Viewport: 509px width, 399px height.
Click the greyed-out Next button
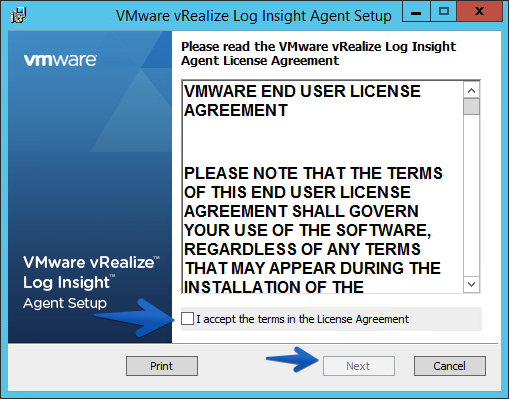point(359,366)
